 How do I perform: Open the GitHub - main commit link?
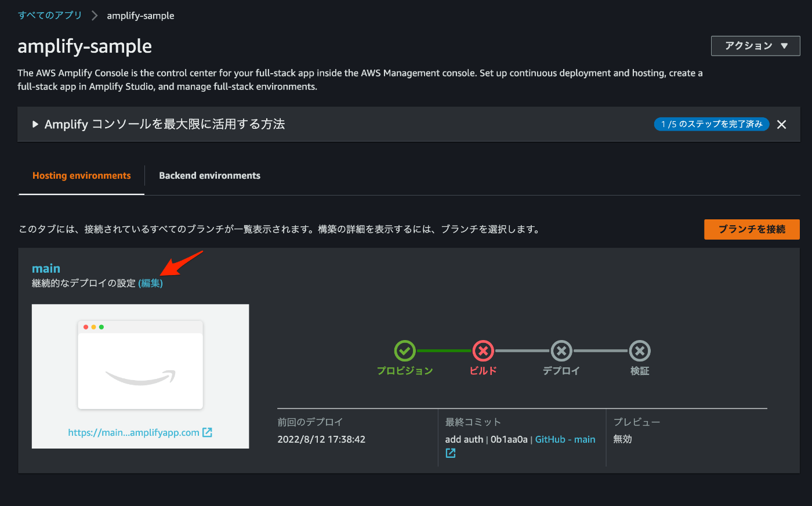[x=565, y=439]
